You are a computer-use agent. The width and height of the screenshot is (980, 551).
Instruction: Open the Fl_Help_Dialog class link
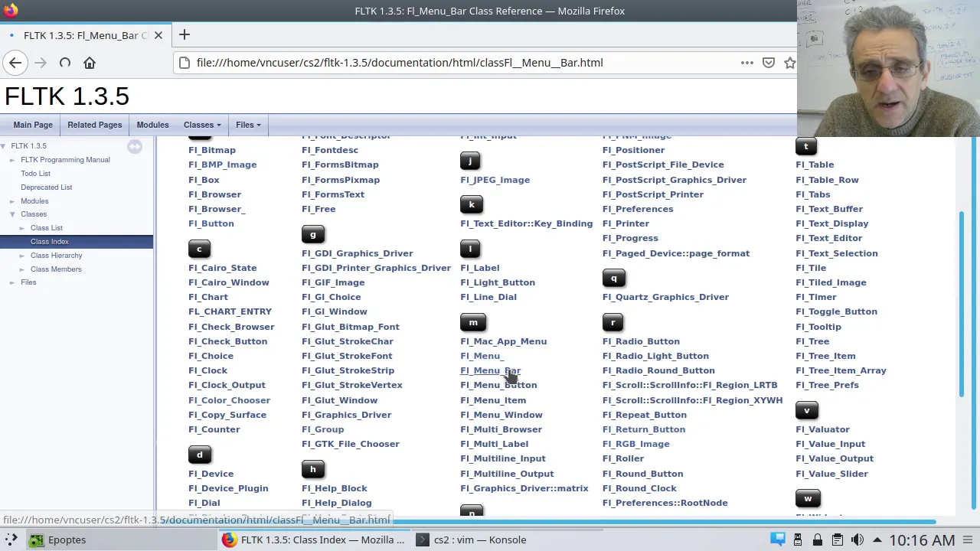[x=336, y=503]
